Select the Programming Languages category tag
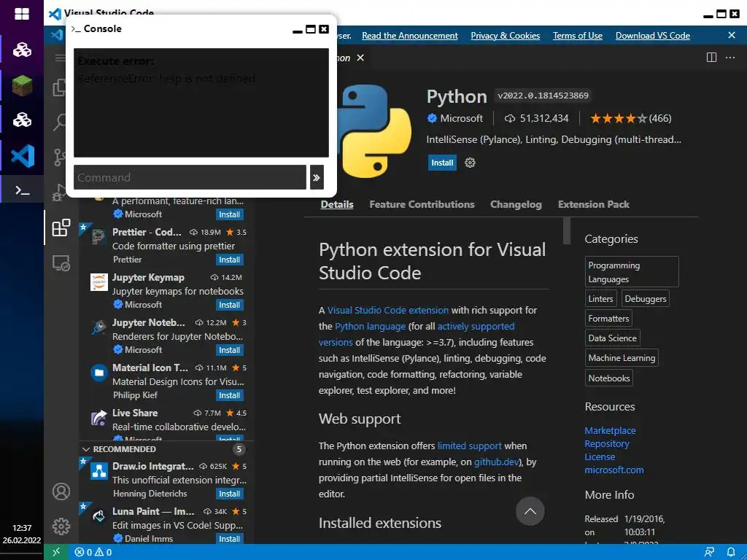The height and width of the screenshot is (560, 747). point(631,272)
